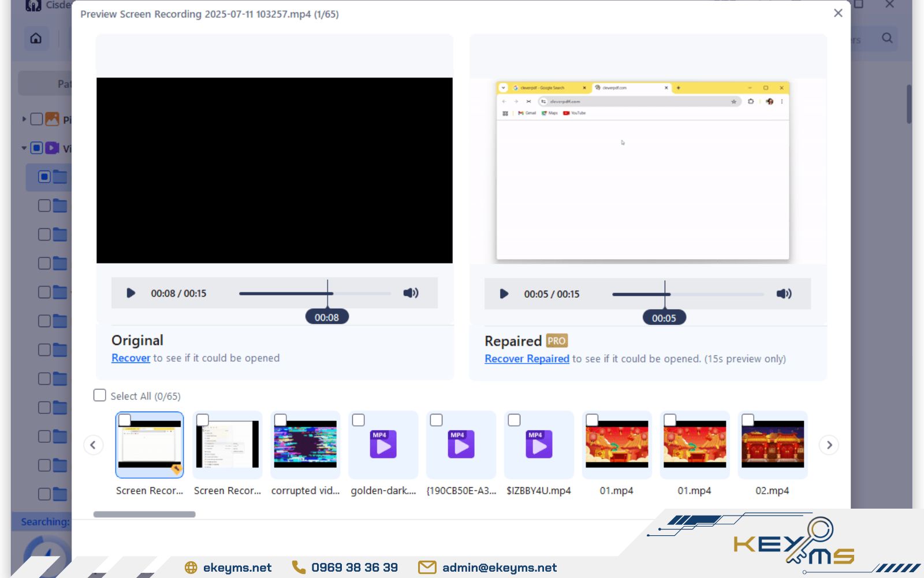Viewport: 924px width, 578px height.
Task: Collapse the Videos tree in the sidebar
Action: (x=23, y=148)
